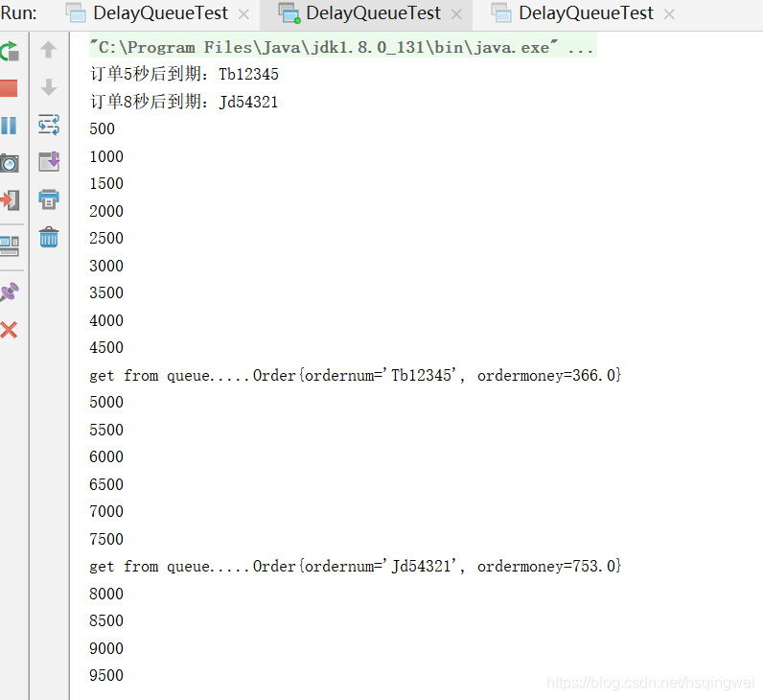Click the output line 1000
This screenshot has height=700, width=763.
[x=106, y=156]
